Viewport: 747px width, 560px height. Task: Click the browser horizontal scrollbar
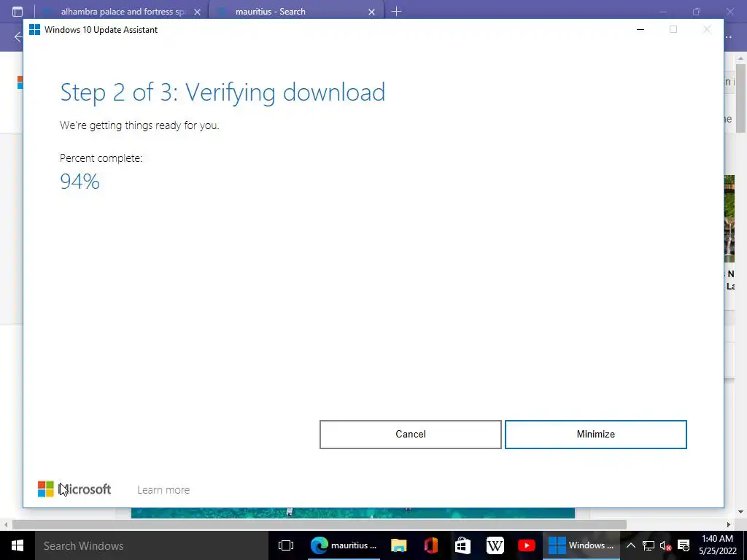[320, 524]
